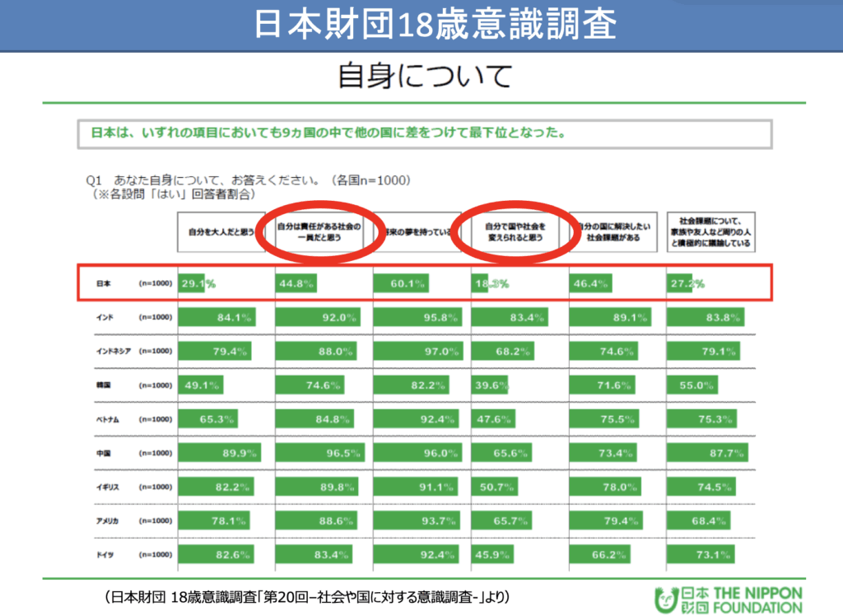
Task: Select the subtitle 自身について
Action: [x=425, y=76]
